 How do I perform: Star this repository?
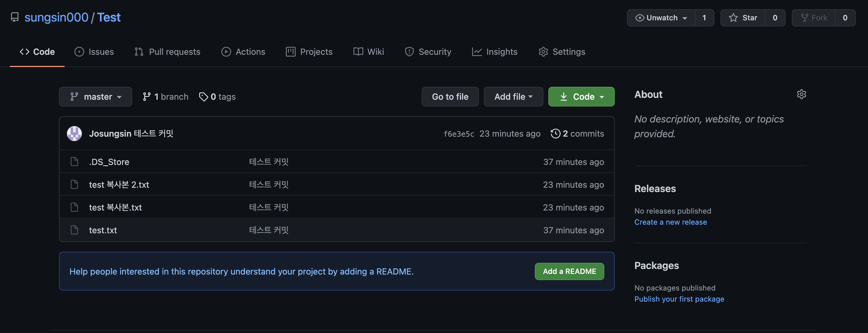pyautogui.click(x=743, y=18)
